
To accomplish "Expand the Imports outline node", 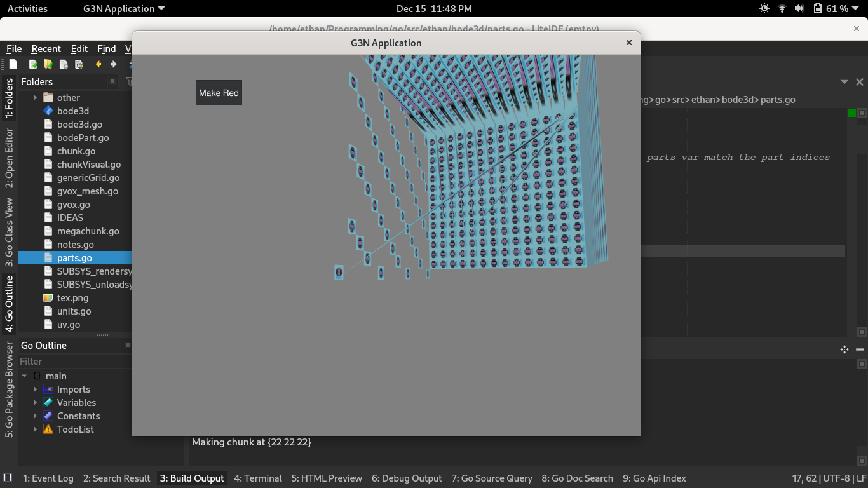I will (36, 390).
